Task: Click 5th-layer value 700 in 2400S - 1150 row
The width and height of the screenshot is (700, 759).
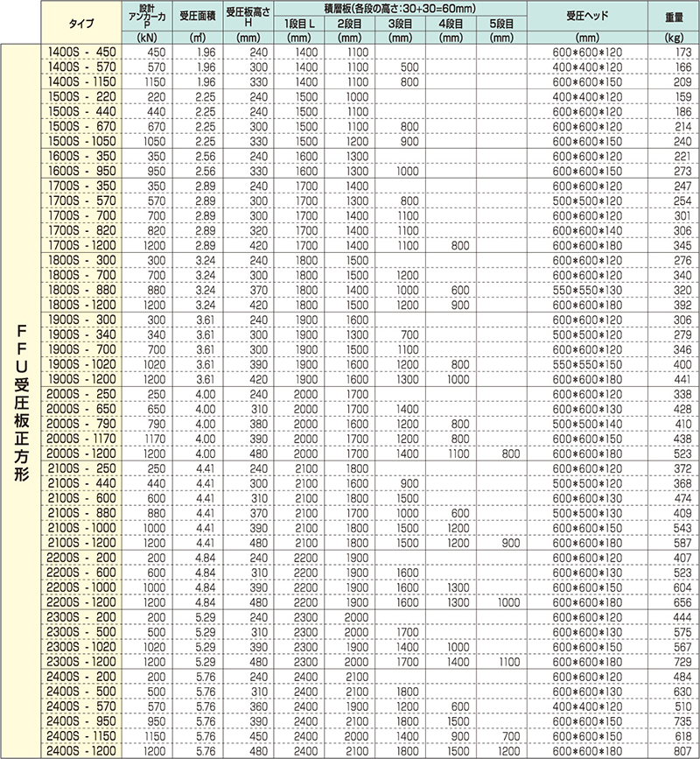Action: pyautogui.click(x=511, y=736)
